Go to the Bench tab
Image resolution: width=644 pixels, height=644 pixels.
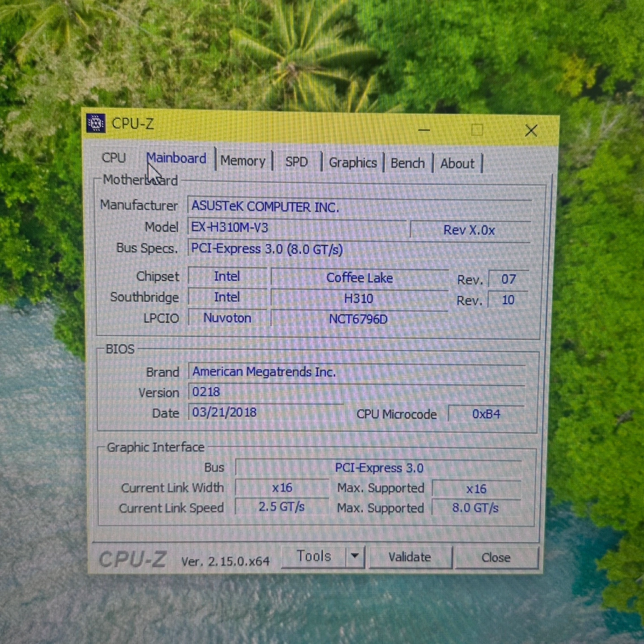point(407,163)
